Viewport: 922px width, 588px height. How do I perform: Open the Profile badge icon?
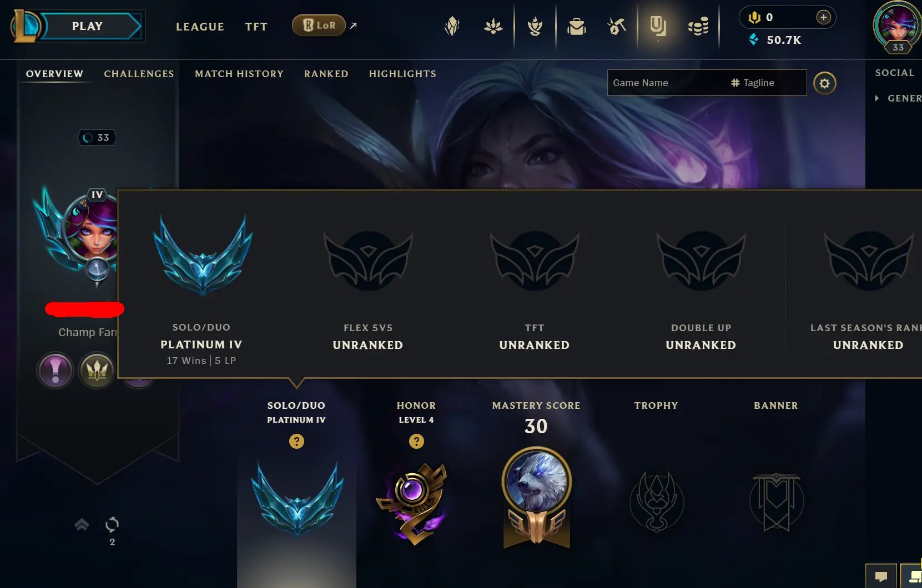658,26
